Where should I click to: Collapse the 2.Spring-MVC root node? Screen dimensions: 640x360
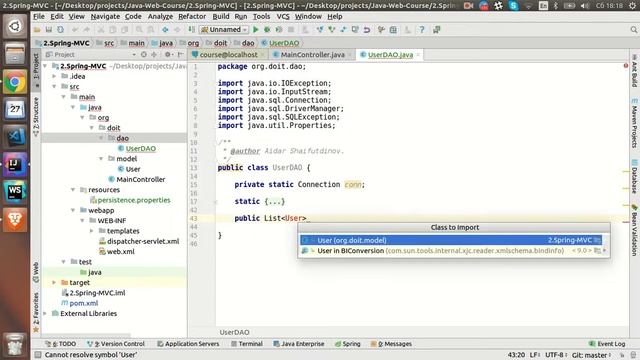tap(45, 66)
